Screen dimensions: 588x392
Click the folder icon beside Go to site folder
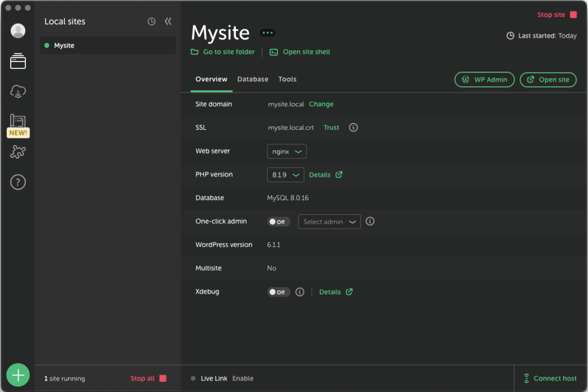pyautogui.click(x=195, y=52)
